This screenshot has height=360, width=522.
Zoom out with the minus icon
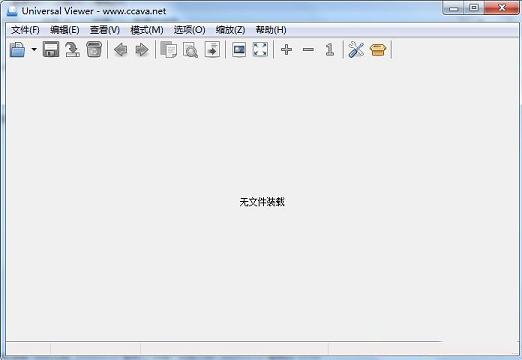[x=308, y=50]
